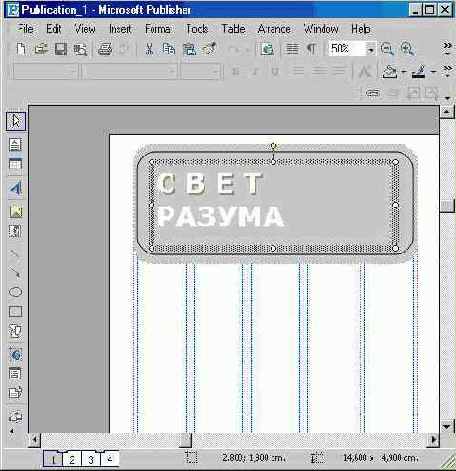Create a new publication with the New icon
456x471 pixels.
(x=21, y=49)
